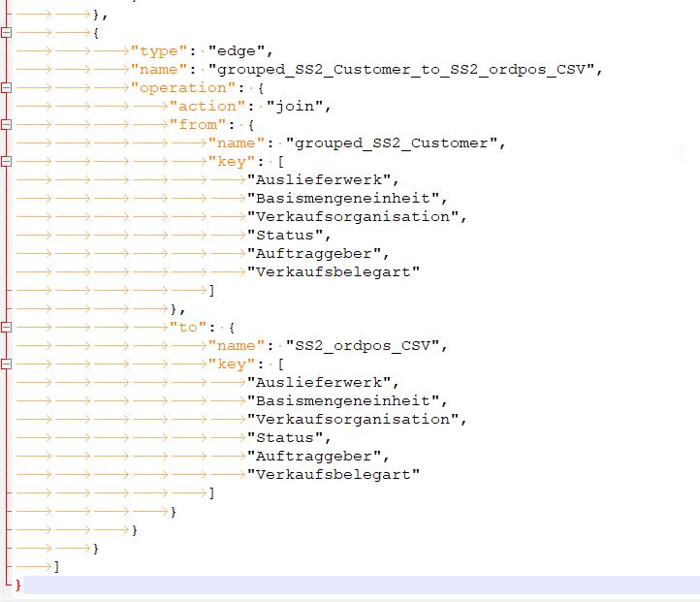Click "Verkaufsbelegart" in the to key list
The width and height of the screenshot is (700, 602).
point(334,475)
